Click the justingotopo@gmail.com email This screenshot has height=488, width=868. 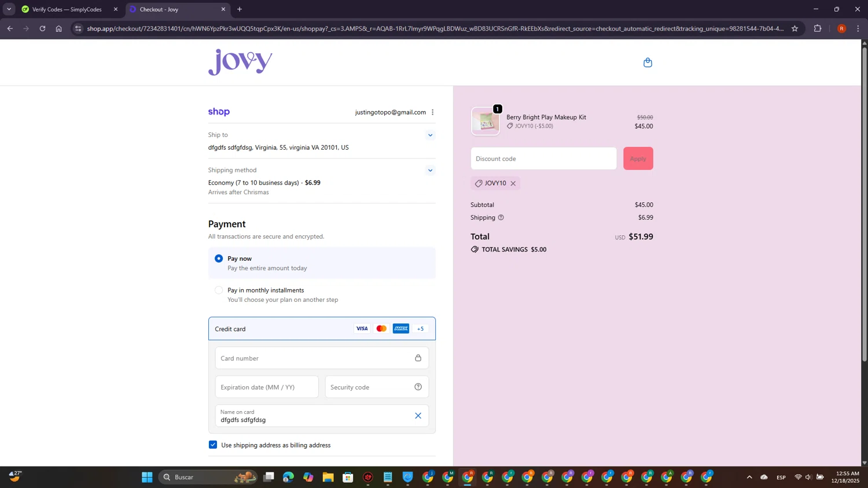pyautogui.click(x=391, y=112)
